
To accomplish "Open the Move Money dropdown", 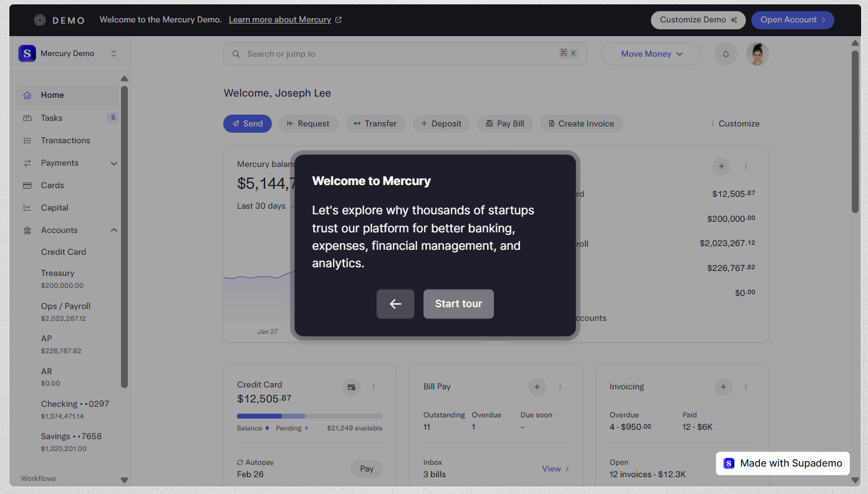I will click(651, 54).
